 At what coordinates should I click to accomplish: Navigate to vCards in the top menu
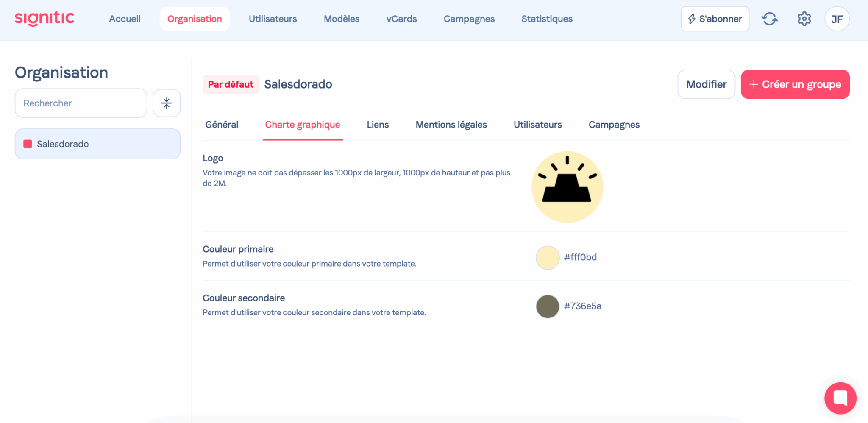pos(401,19)
